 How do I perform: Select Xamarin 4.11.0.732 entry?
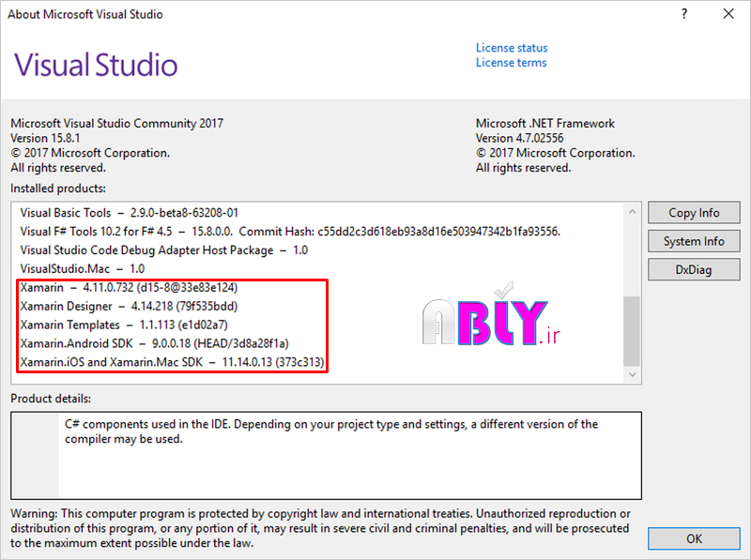pyautogui.click(x=129, y=287)
